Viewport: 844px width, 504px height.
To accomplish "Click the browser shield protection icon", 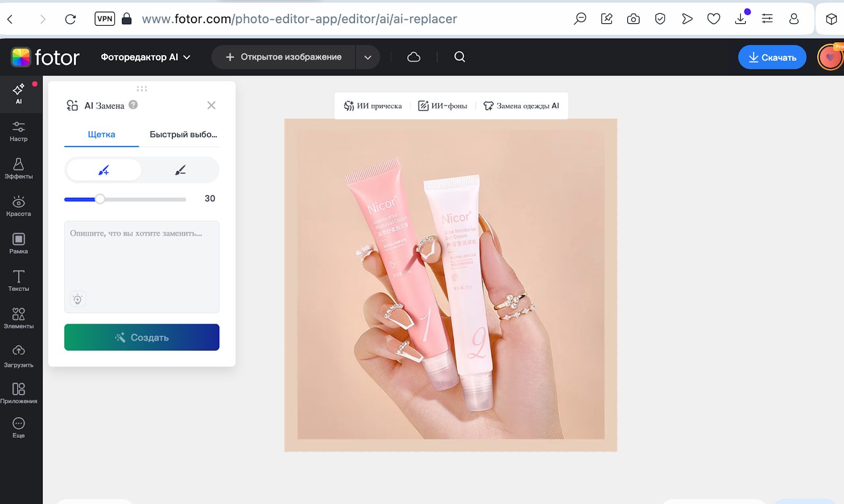I will [x=660, y=19].
